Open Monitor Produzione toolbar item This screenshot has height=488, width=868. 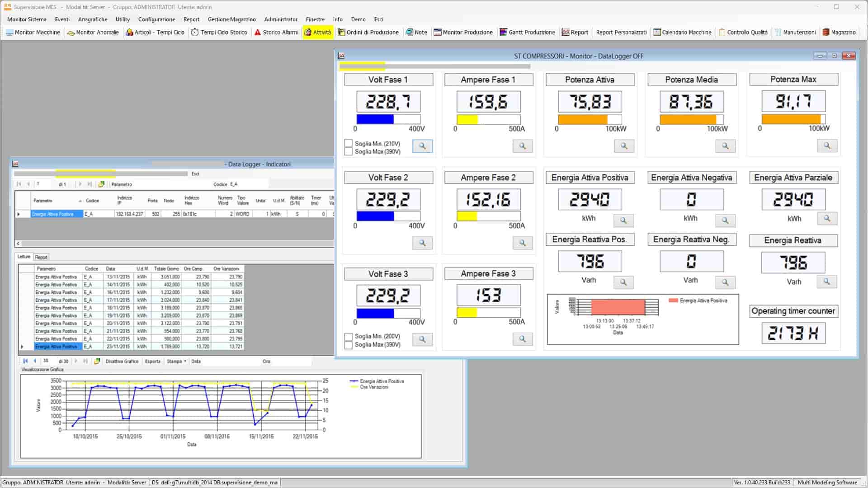[463, 33]
